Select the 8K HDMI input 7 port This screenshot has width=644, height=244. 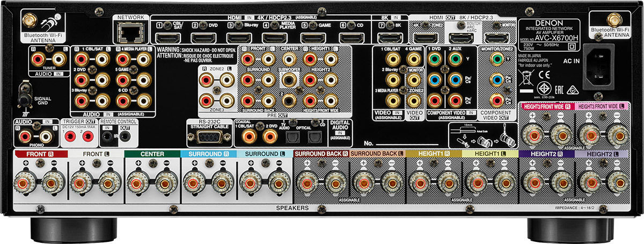(x=390, y=38)
